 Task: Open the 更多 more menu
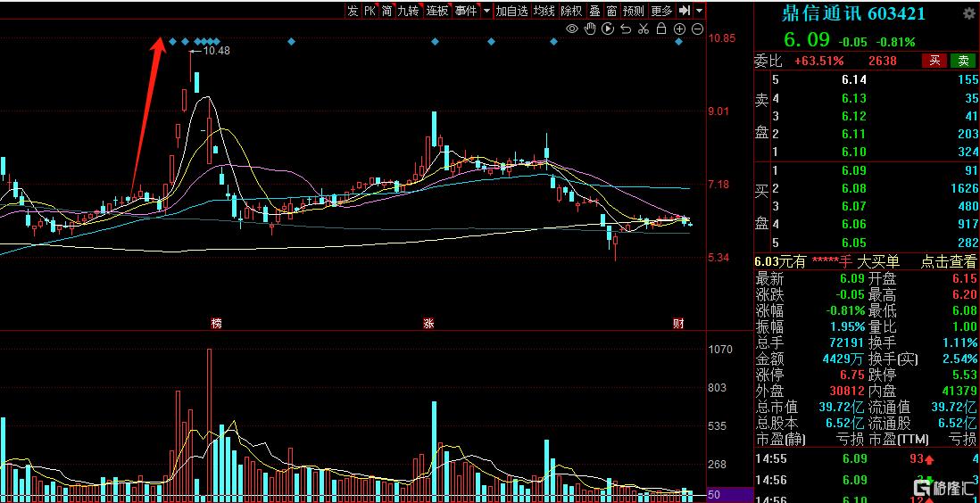coord(661,11)
